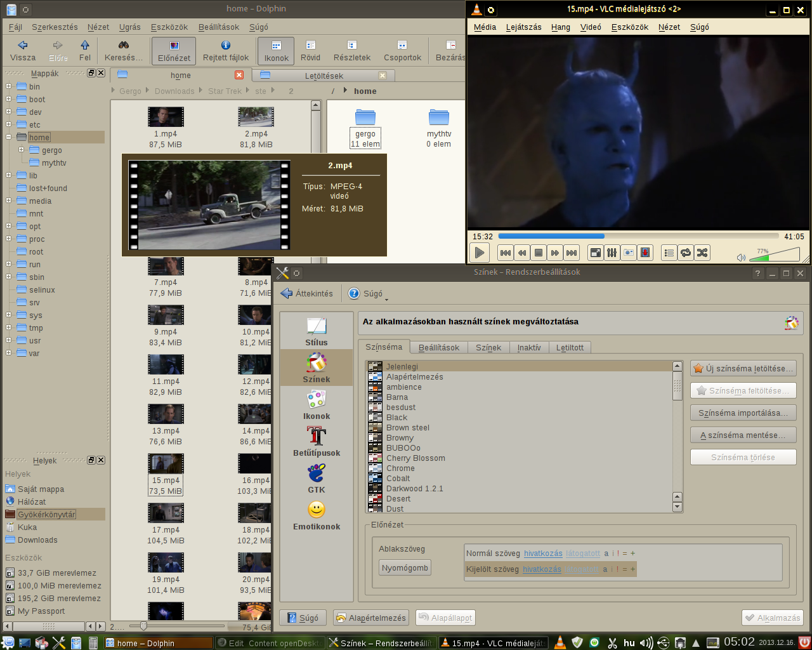This screenshot has width=812, height=650.
Task: Switch to the Letöltések tab in Dolphin
Action: point(324,76)
